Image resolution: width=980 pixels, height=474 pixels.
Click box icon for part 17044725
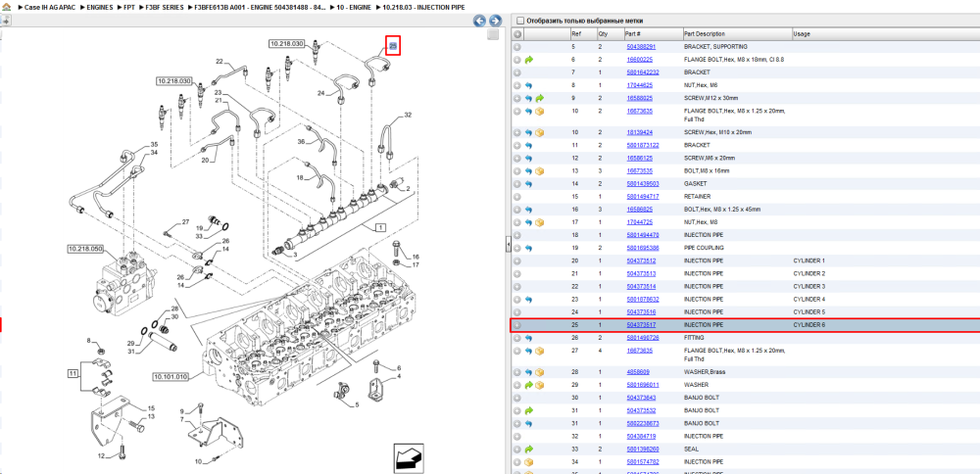pos(539,222)
